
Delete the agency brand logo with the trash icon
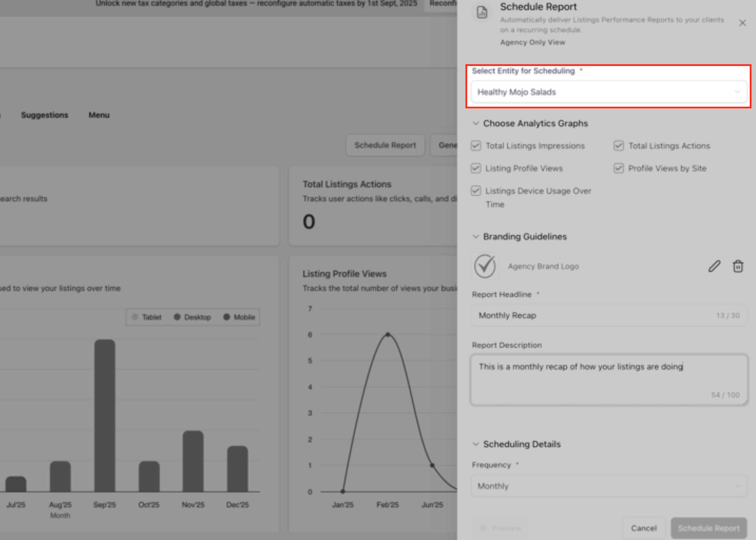738,266
